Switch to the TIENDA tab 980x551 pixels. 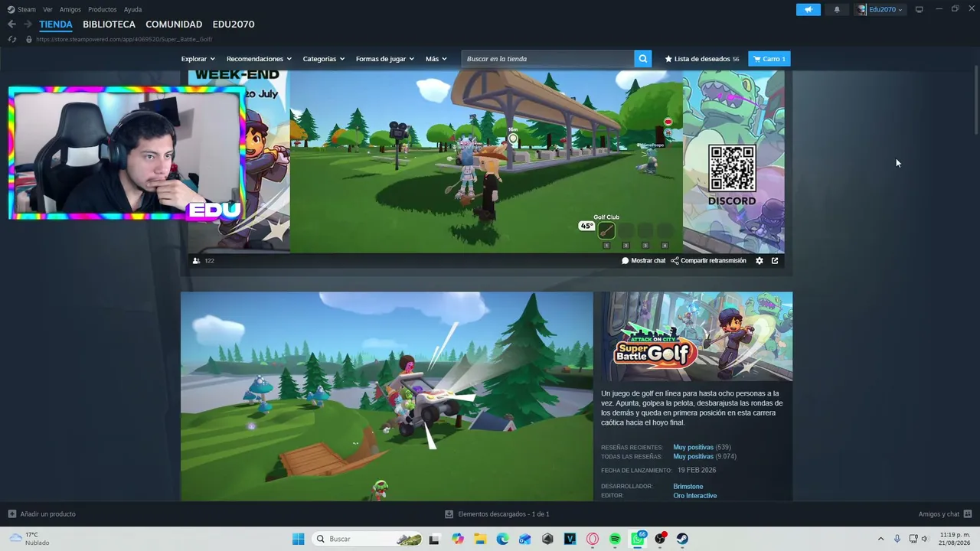pyautogui.click(x=56, y=24)
